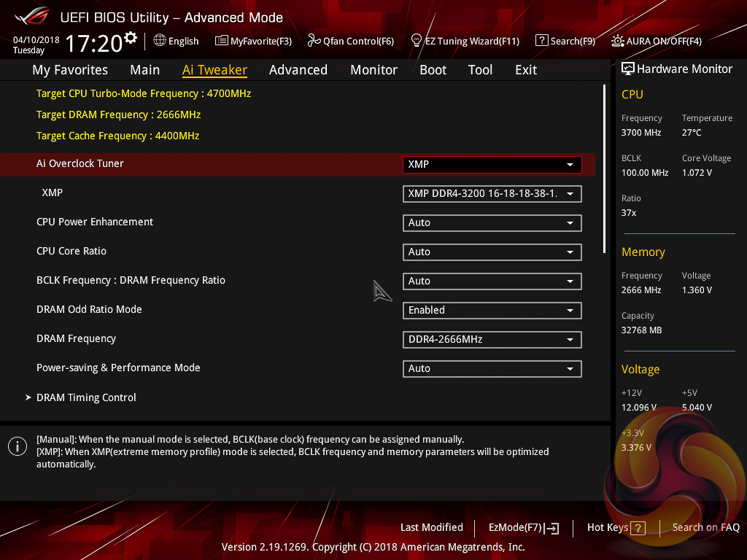Click the CPU Ratio value 37x
747x560 pixels.
629,212
